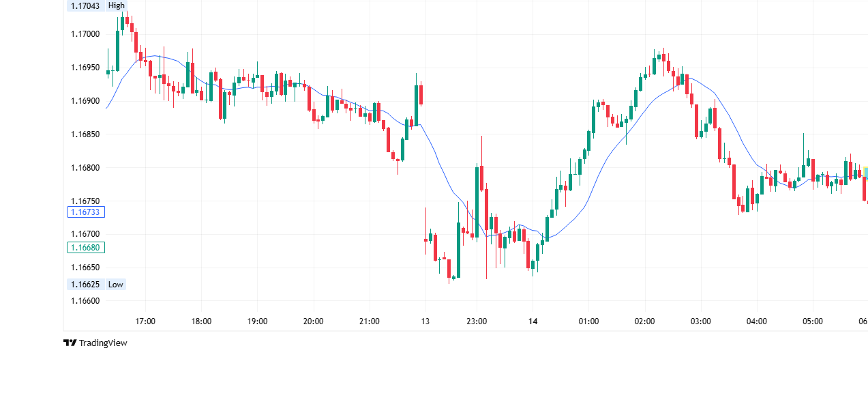This screenshot has height=402, width=868.
Task: Select the 02:00 time axis label
Action: tap(644, 321)
